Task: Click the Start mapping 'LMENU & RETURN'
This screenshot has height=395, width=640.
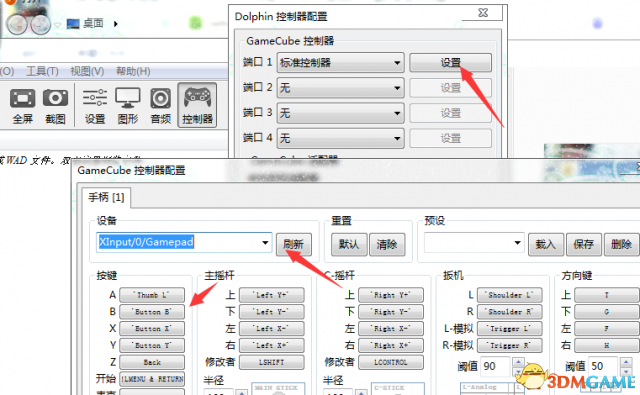Action: (152, 379)
